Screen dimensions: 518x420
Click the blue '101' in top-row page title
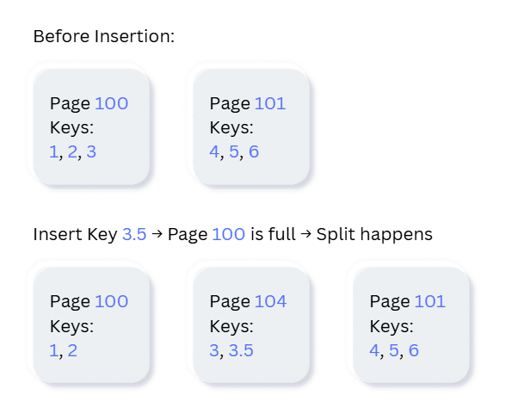click(x=270, y=103)
